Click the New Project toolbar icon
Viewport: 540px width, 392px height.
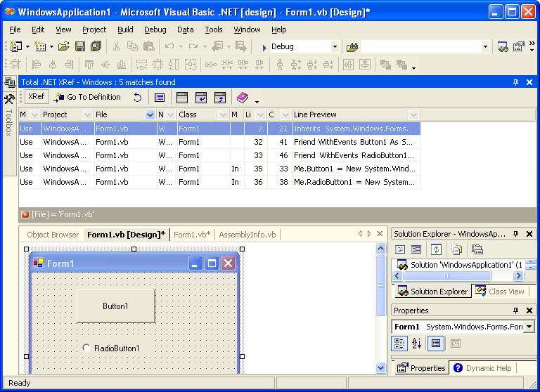(16, 46)
